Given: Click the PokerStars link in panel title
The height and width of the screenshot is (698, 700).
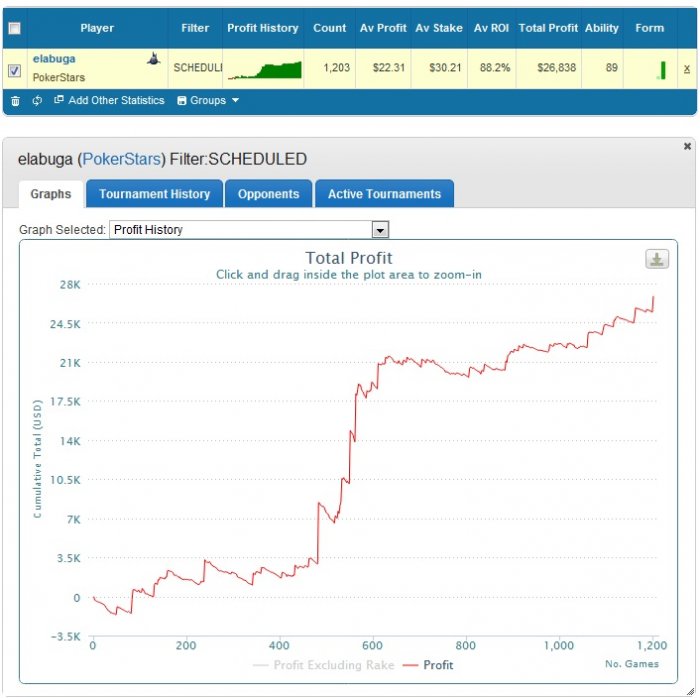Looking at the screenshot, I should 121,159.
